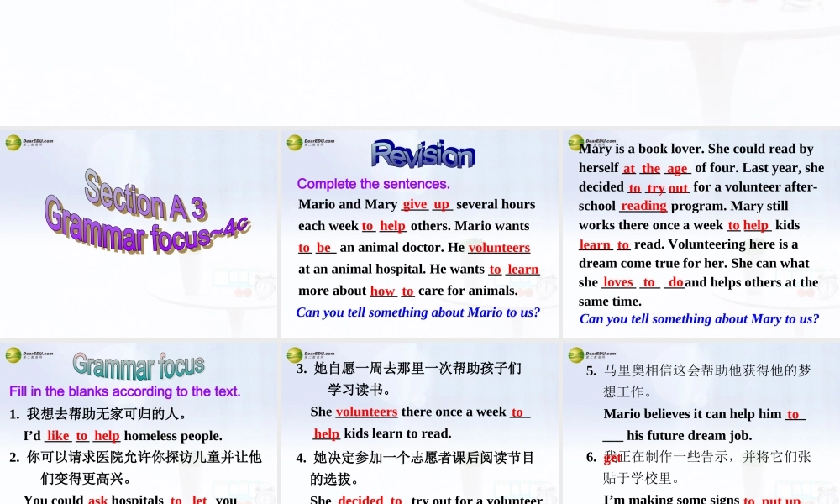The width and height of the screenshot is (840, 504).
Task: Click the 'Fill in the blanks according to the text.' instruction
Action: 124,391
